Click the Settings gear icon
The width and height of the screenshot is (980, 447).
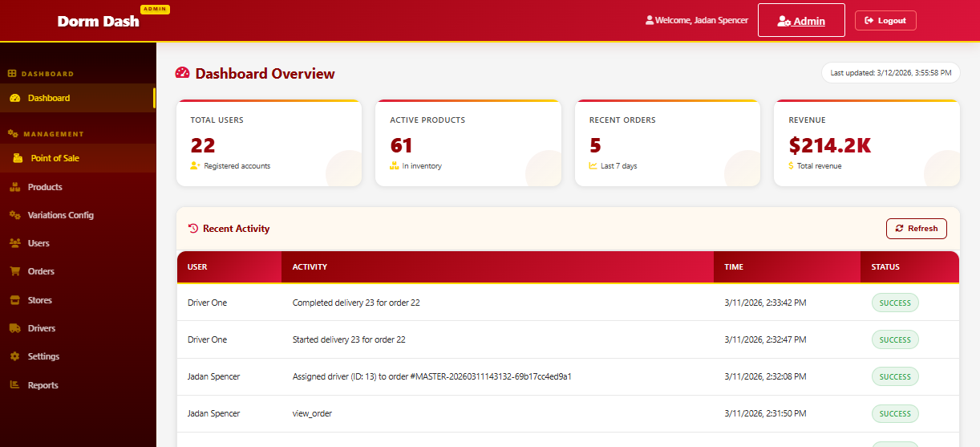(14, 356)
